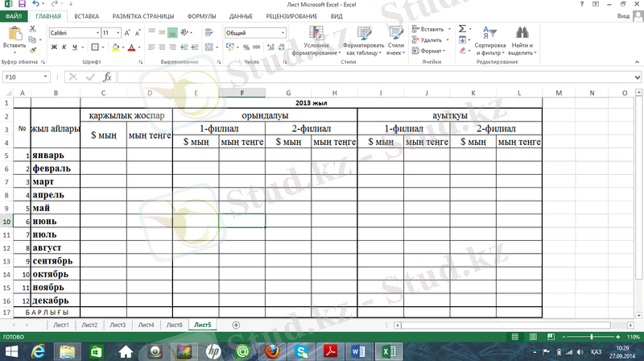Click the accounting number format icon
The height and width of the screenshot is (361, 644).
[230, 48]
